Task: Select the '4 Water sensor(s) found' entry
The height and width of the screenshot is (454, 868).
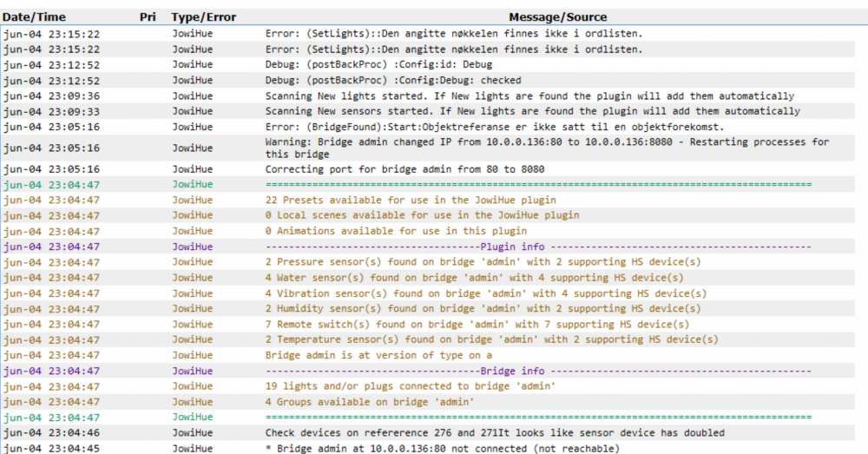Action: tap(474, 278)
